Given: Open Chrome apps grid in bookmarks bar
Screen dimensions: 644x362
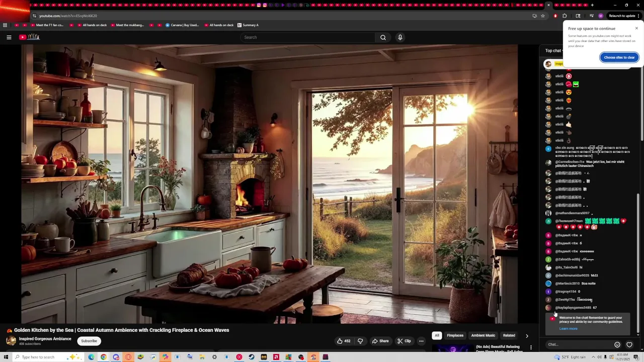Looking at the screenshot, I should click(5, 25).
